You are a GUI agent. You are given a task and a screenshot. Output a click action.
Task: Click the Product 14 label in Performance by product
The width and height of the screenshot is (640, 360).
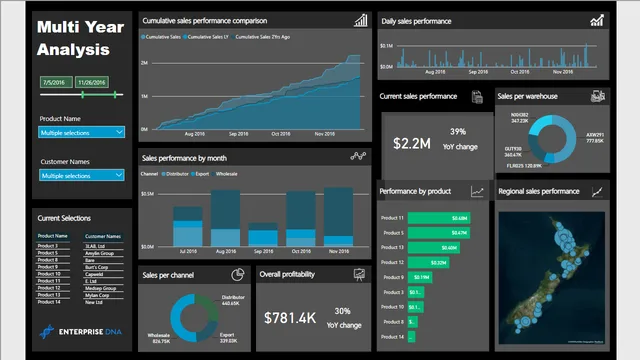392,337
